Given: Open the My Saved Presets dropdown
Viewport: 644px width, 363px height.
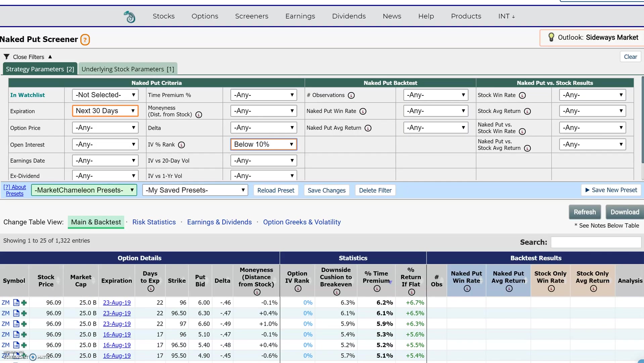Looking at the screenshot, I should point(195,190).
